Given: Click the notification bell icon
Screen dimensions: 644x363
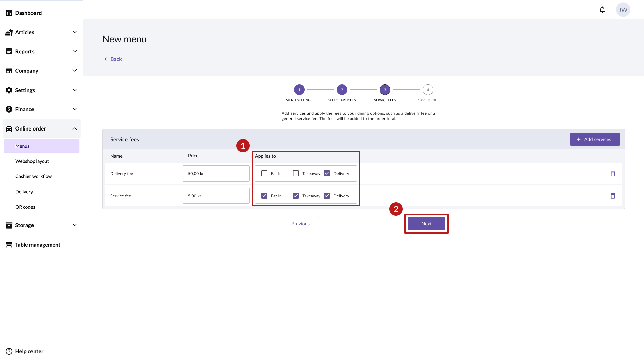Looking at the screenshot, I should (602, 10).
